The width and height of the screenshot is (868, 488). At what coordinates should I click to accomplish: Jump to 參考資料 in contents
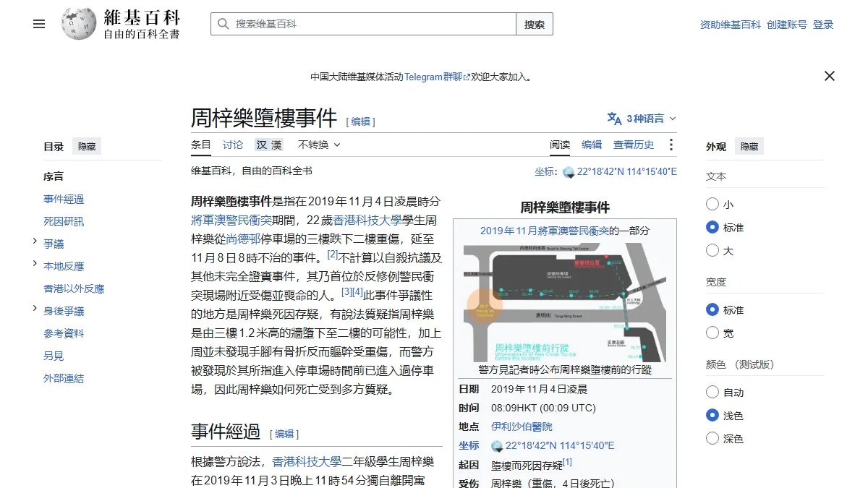[x=64, y=333]
